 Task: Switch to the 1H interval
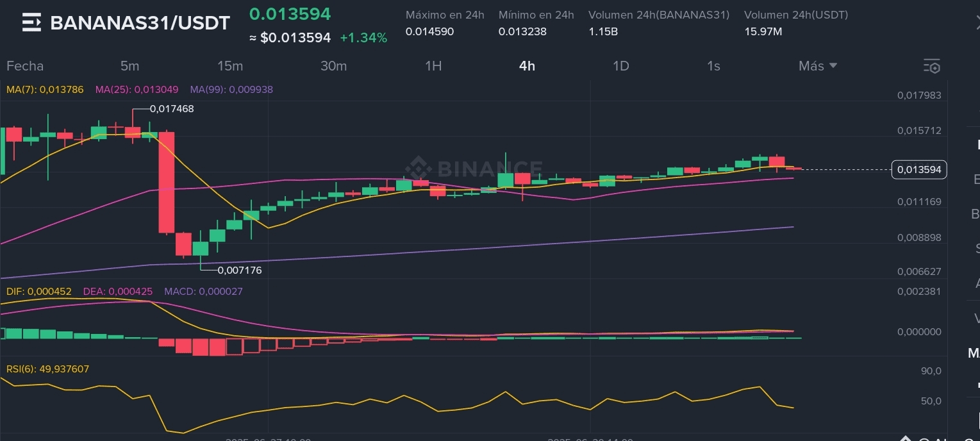click(433, 66)
